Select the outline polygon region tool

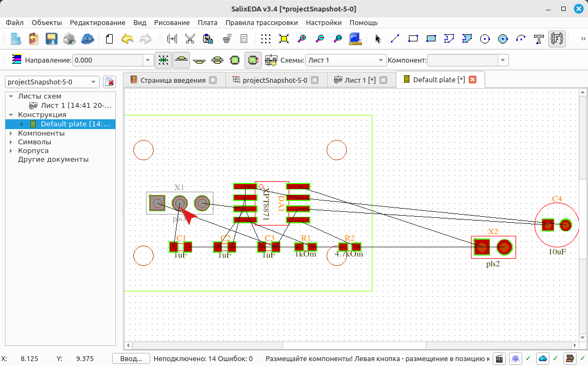click(x=449, y=39)
